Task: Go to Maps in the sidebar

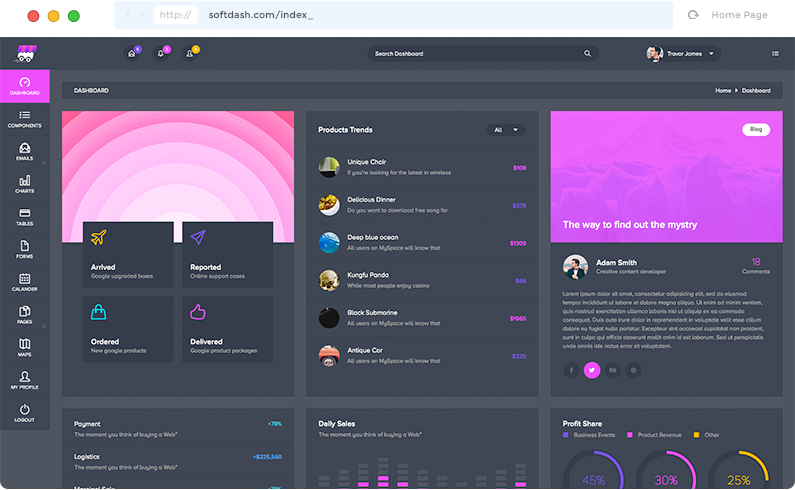Action: click(24, 348)
